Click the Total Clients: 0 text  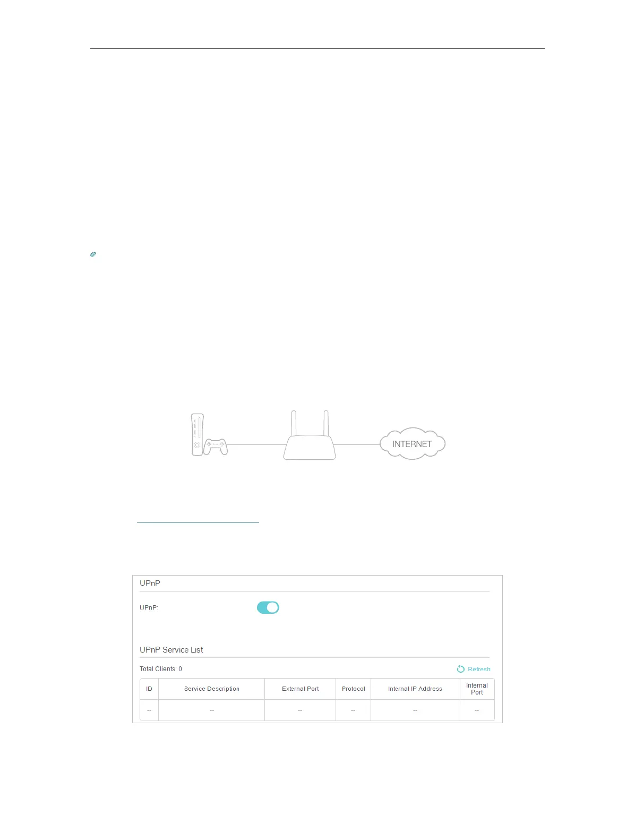(161, 669)
